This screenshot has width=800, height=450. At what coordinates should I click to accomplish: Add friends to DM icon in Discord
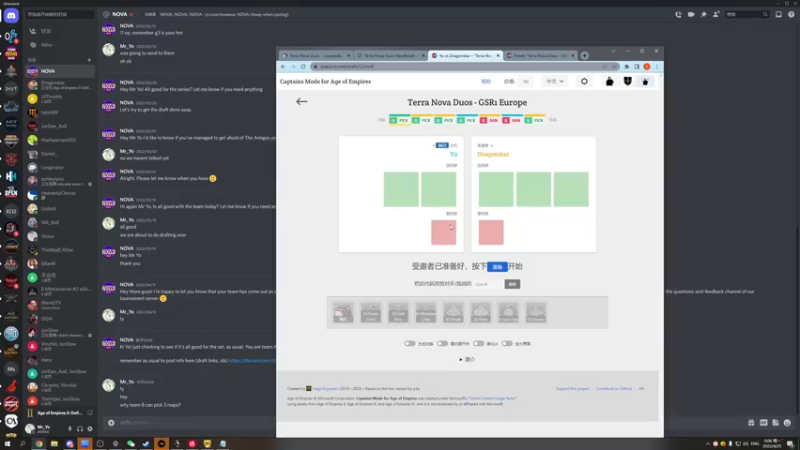tap(716, 14)
